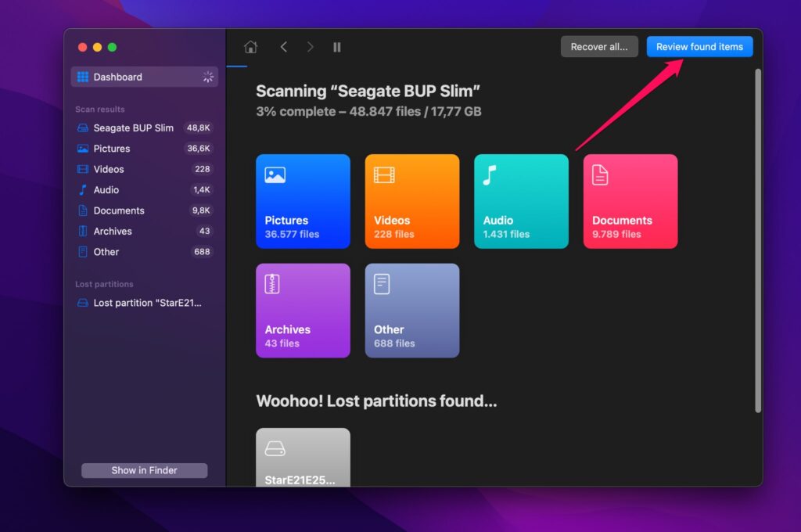801x532 pixels.
Task: Open Lost partition "StarE21..." entry
Action: [145, 303]
